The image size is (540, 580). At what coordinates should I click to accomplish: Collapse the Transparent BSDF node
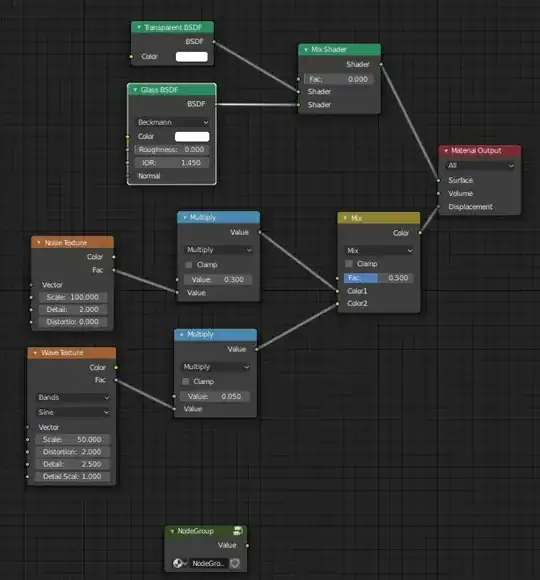pos(139,27)
